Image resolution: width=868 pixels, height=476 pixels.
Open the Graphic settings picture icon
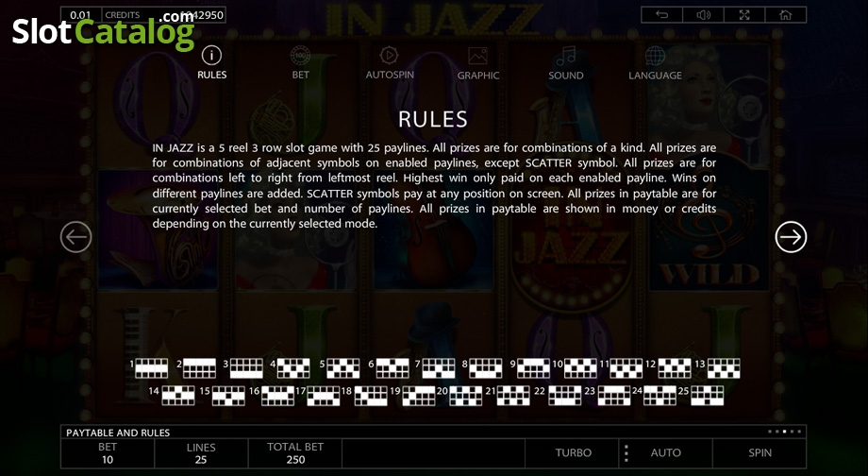(477, 56)
